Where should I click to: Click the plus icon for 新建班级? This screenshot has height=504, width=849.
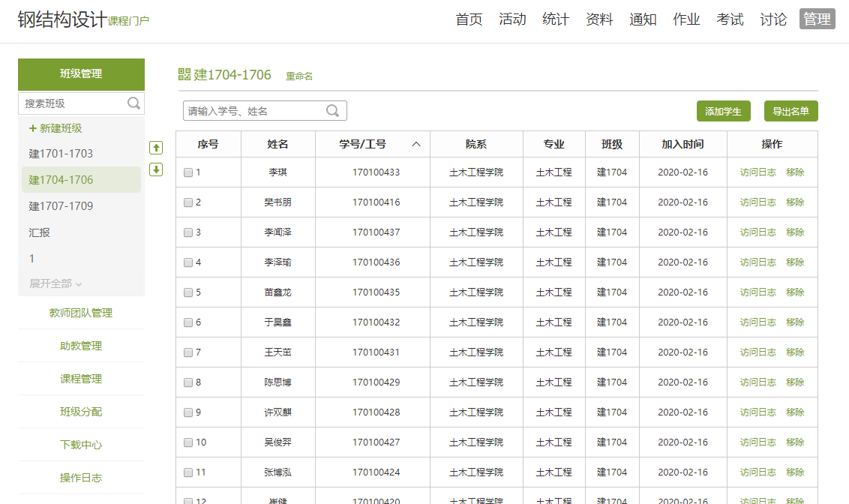pos(33,128)
